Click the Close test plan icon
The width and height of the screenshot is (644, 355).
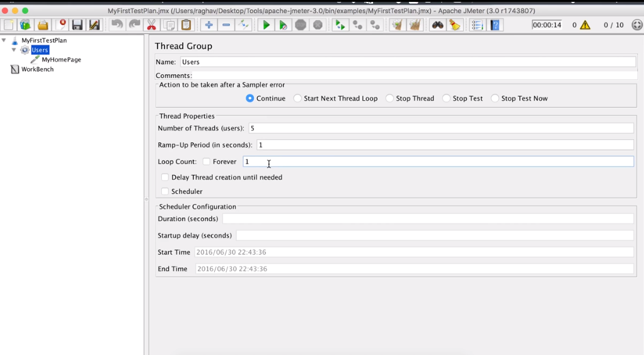(x=62, y=25)
